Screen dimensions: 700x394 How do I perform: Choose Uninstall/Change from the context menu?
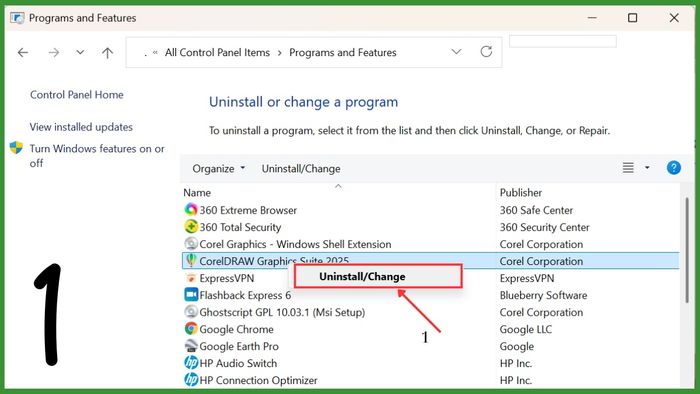pos(378,276)
